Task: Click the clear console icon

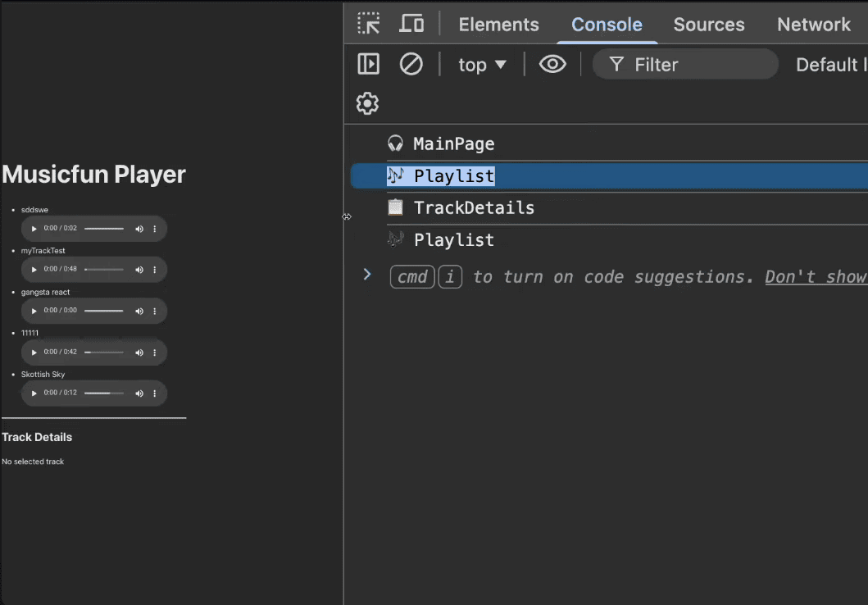Action: pos(411,64)
